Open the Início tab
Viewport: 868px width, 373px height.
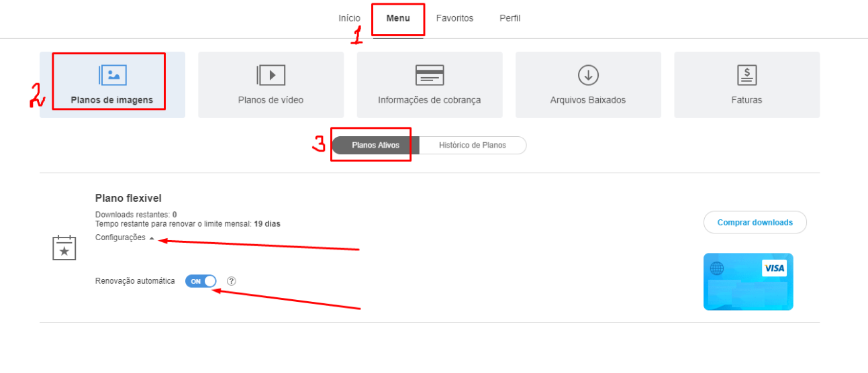pos(349,18)
